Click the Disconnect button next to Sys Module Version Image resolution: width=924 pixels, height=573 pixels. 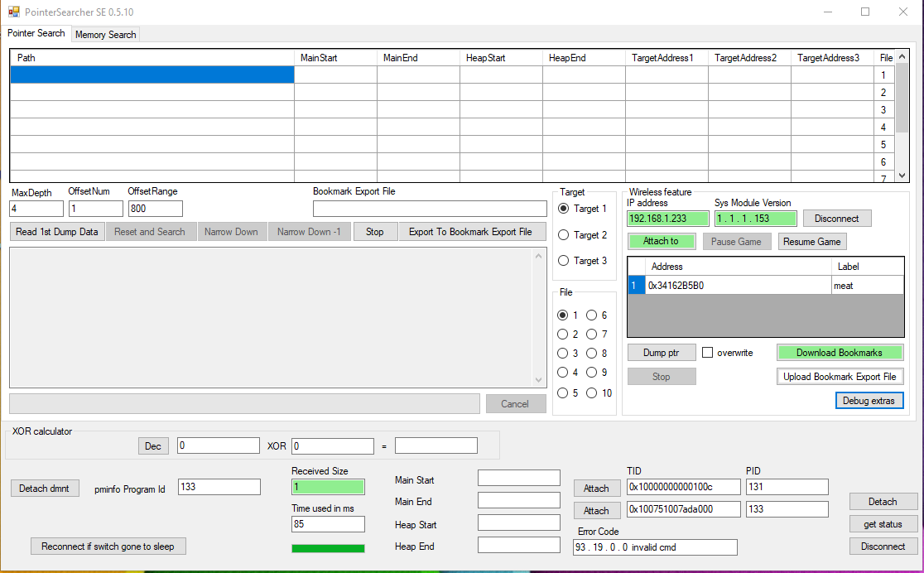(x=836, y=219)
